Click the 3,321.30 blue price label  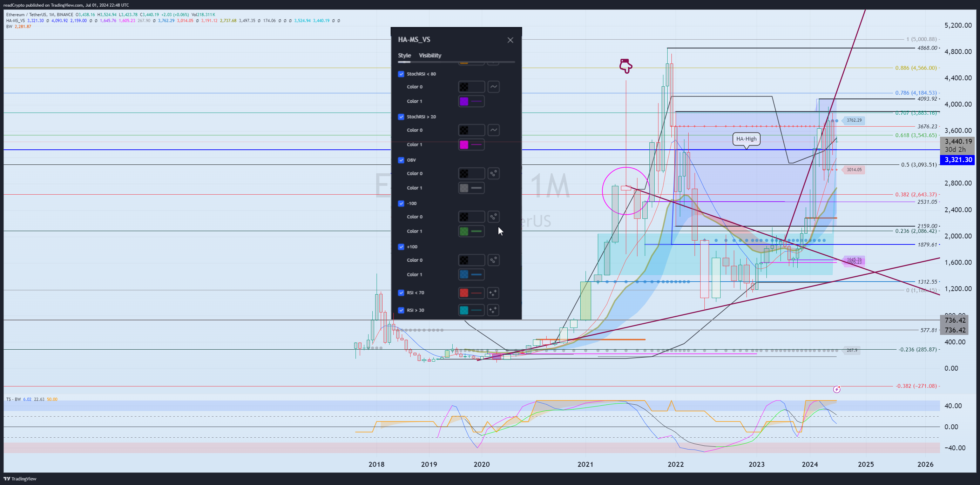[x=958, y=160]
